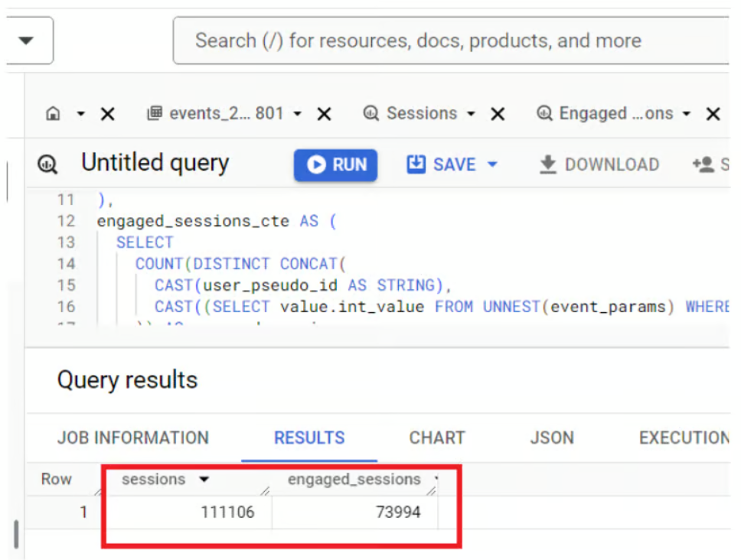Click the query shortening icon beside Untitled query
This screenshot has height=560, width=741.
47,163
